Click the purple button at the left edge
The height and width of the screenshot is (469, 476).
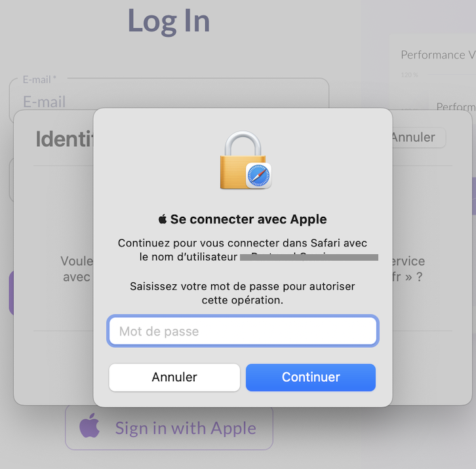pos(11,293)
